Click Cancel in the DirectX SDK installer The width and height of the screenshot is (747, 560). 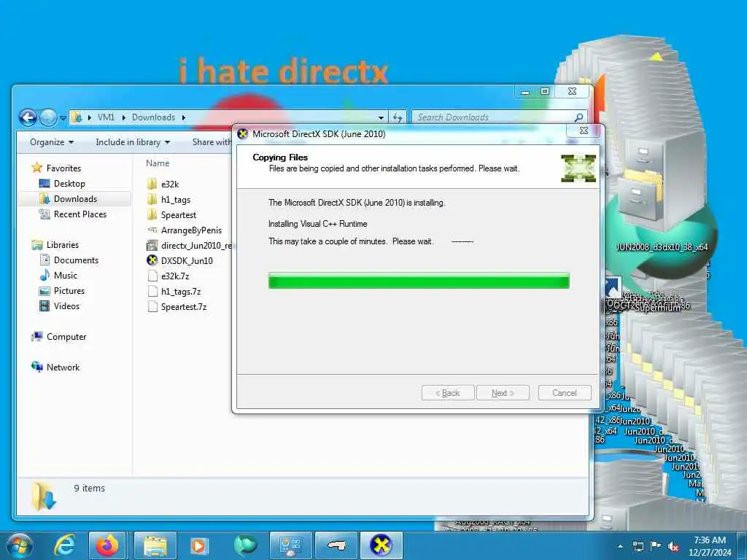point(565,393)
